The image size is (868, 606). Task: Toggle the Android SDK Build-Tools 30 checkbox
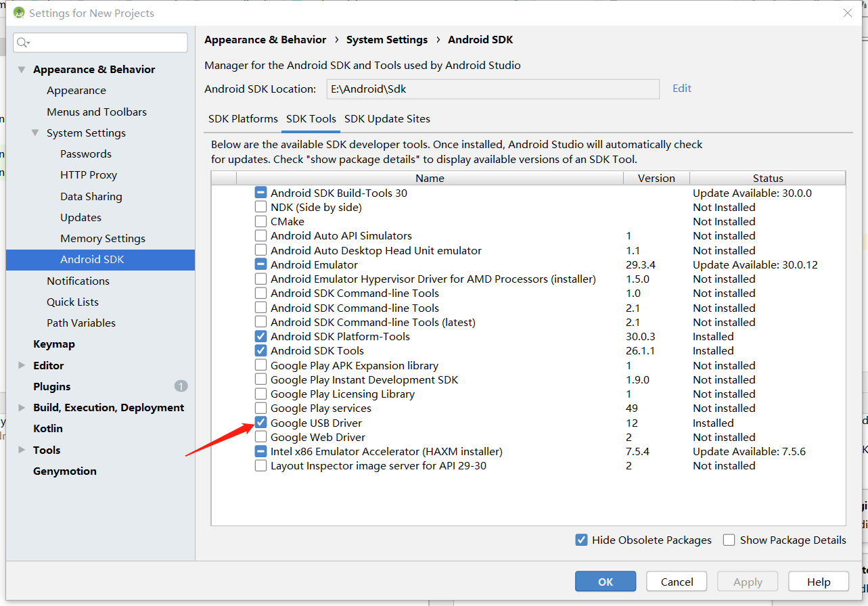coord(260,193)
